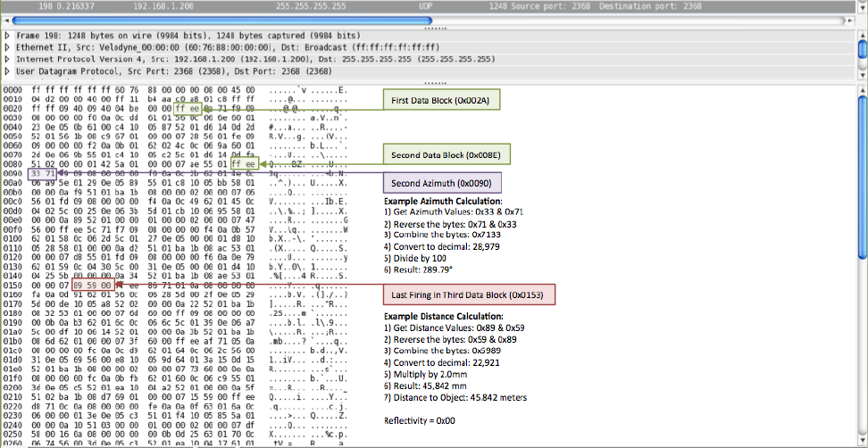This screenshot has width=868, height=448.
Task: Click hex offset 0180
Action: click(12, 313)
